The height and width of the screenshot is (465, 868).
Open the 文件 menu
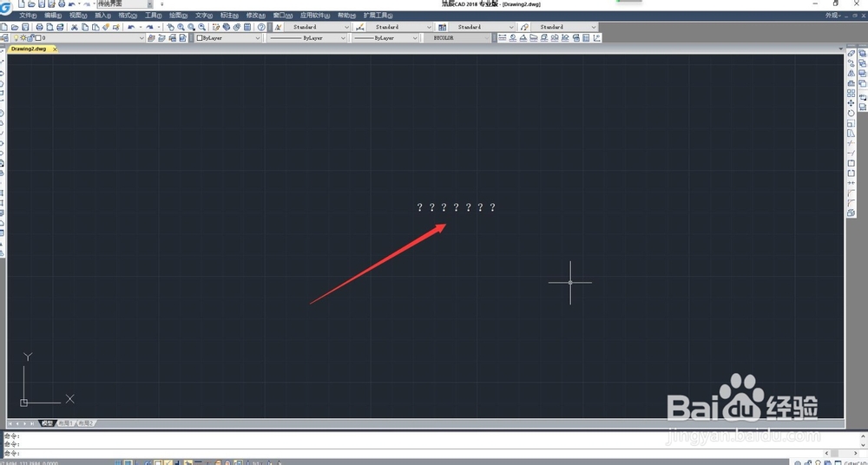(x=28, y=16)
